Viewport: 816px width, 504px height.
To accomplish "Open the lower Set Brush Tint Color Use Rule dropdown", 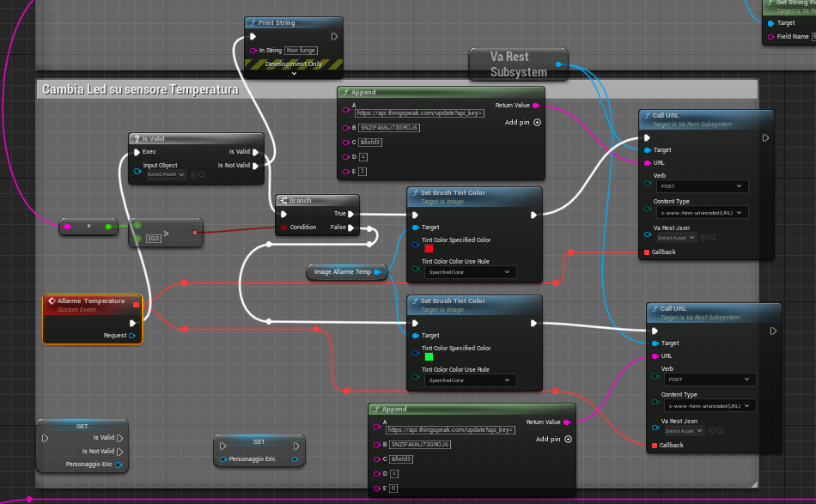I will click(x=470, y=380).
